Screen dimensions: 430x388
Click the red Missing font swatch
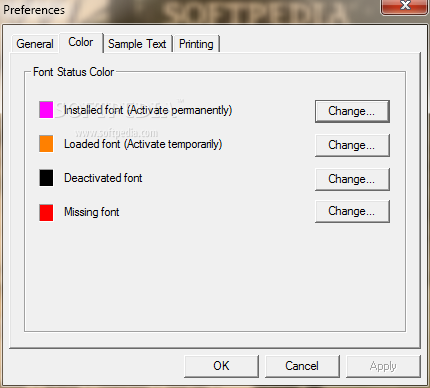click(x=46, y=213)
